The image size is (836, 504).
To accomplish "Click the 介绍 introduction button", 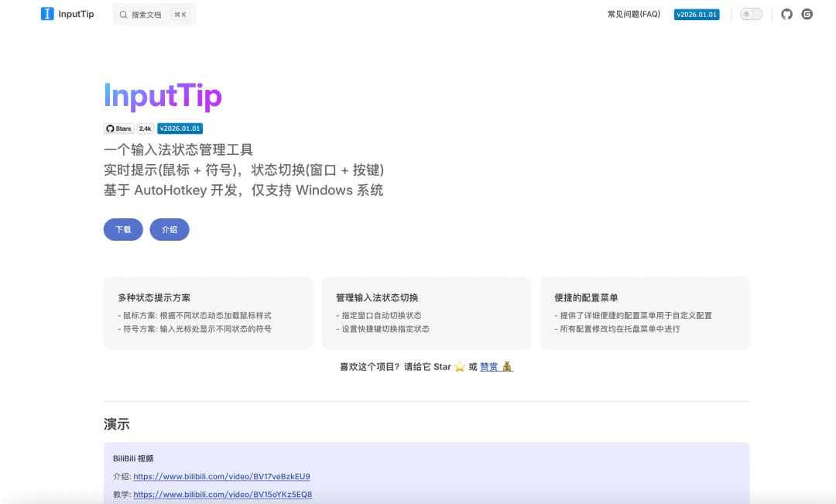I will coord(170,229).
